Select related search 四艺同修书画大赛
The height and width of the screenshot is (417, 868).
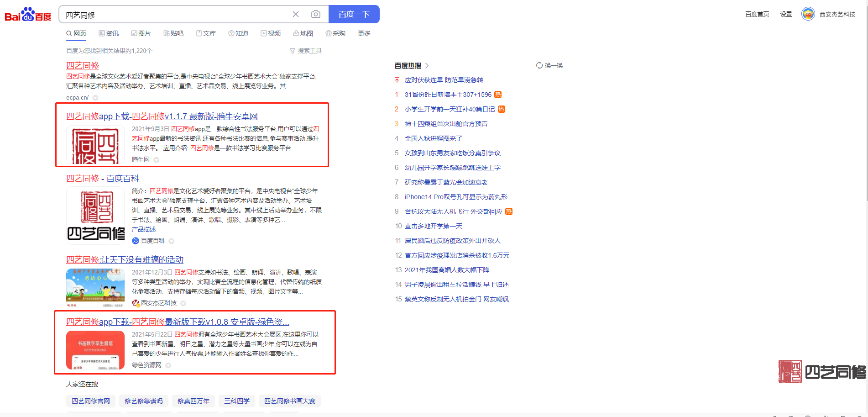pyautogui.click(x=290, y=401)
